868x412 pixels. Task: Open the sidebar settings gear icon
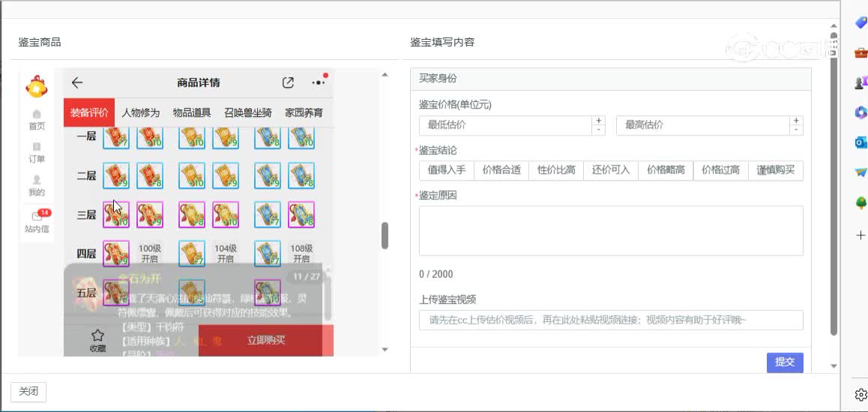(861, 394)
